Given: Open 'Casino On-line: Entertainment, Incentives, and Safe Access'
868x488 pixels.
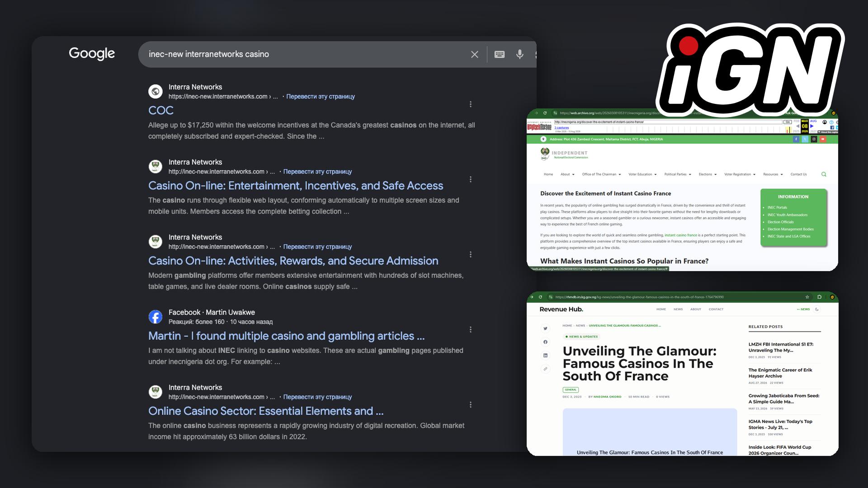Looking at the screenshot, I should click(x=296, y=186).
